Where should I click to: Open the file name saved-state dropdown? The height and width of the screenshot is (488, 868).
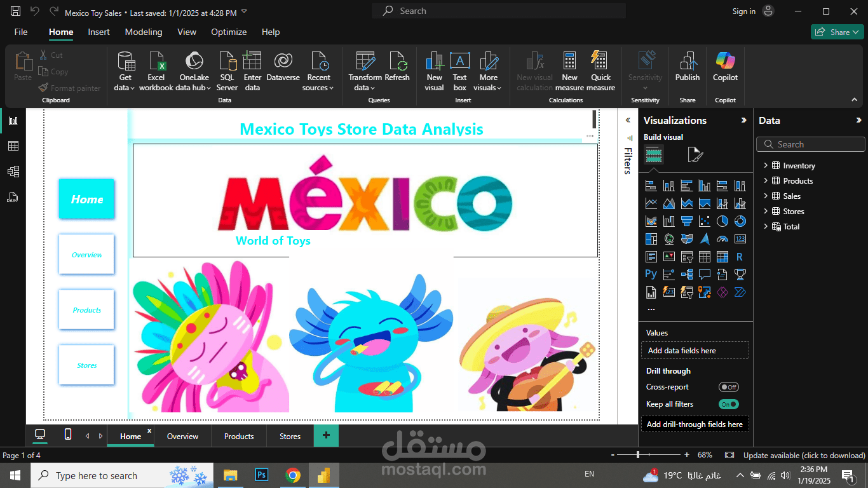245,12
